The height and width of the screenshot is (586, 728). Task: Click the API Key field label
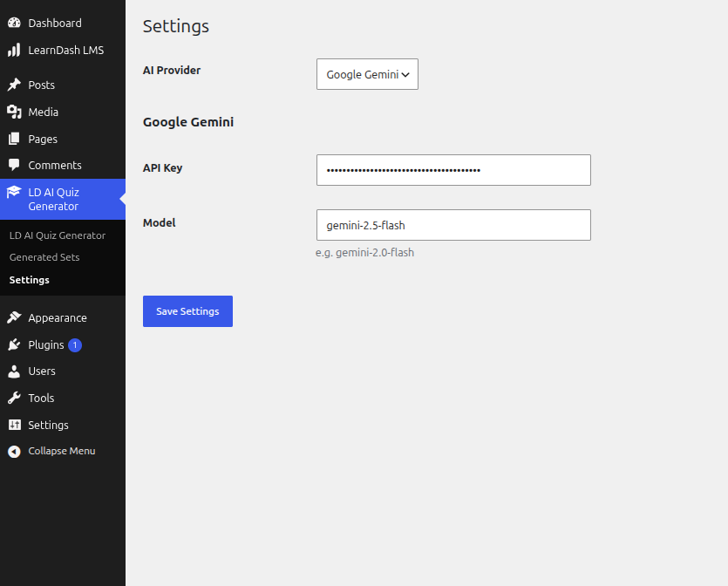point(162,168)
